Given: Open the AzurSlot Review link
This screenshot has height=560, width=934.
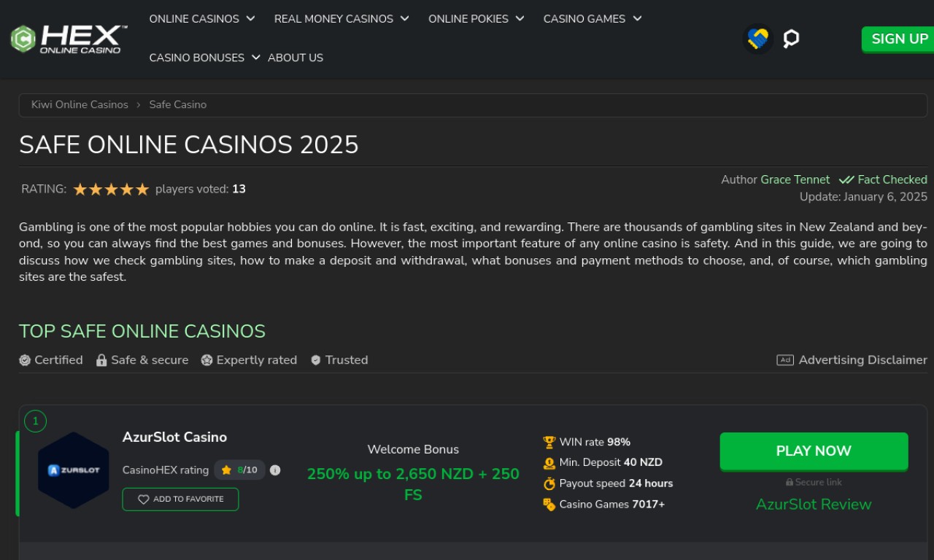Looking at the screenshot, I should click(813, 505).
